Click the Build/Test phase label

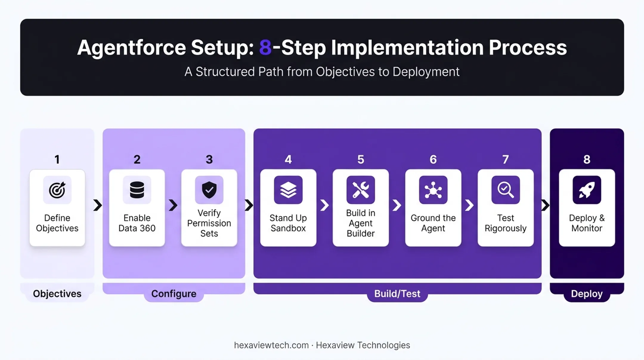(x=397, y=294)
